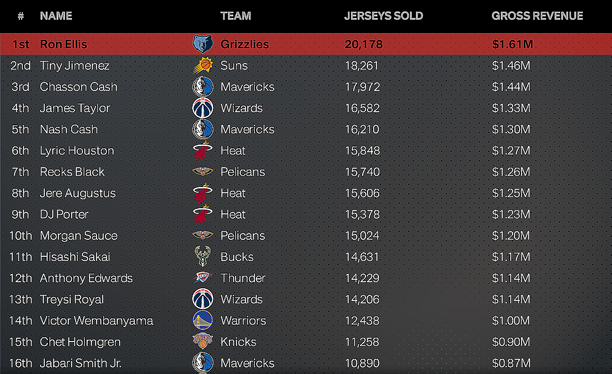Sort by the JERSEYS SOLD column header
The image size is (612, 374).
coord(383,16)
